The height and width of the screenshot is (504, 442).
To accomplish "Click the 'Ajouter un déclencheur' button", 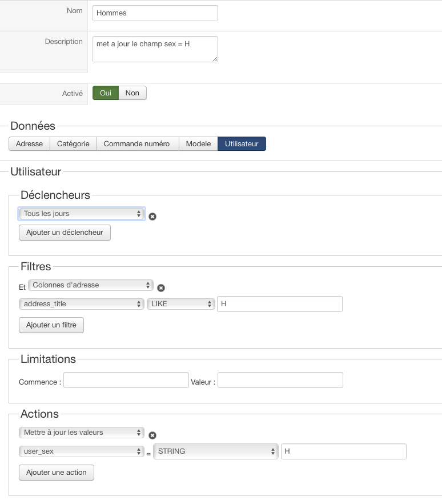I will click(65, 233).
